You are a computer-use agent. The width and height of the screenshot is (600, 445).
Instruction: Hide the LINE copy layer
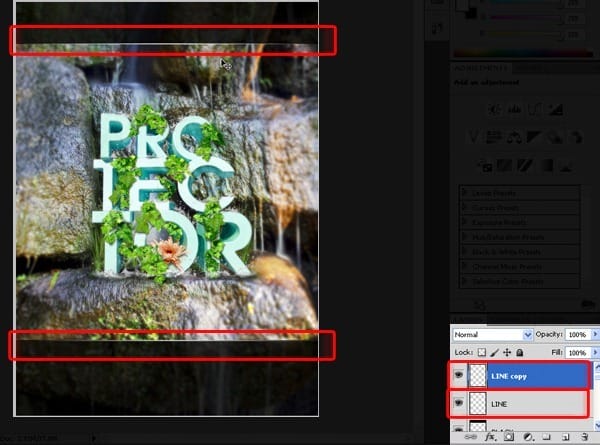coord(458,375)
